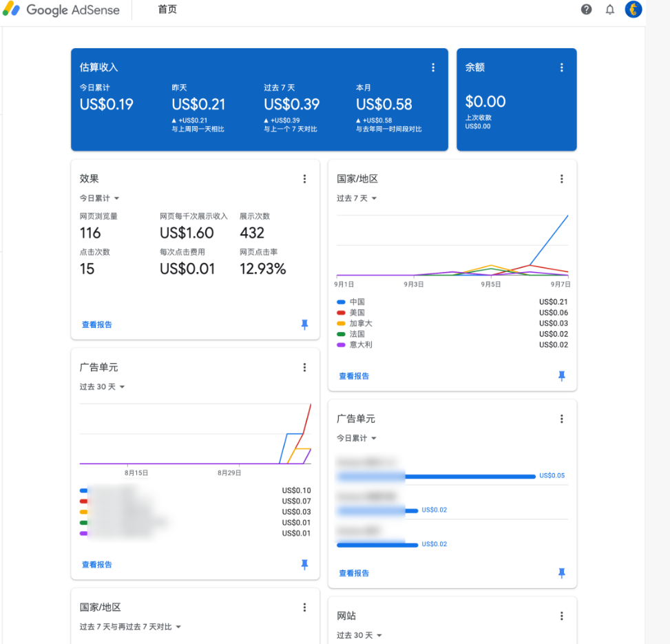
Task: Open the Help icon in the top bar
Action: point(586,10)
